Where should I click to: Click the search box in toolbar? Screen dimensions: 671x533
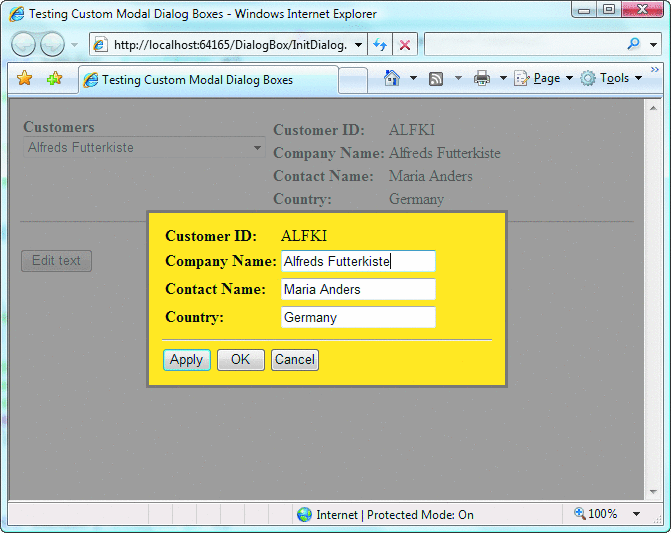point(524,44)
